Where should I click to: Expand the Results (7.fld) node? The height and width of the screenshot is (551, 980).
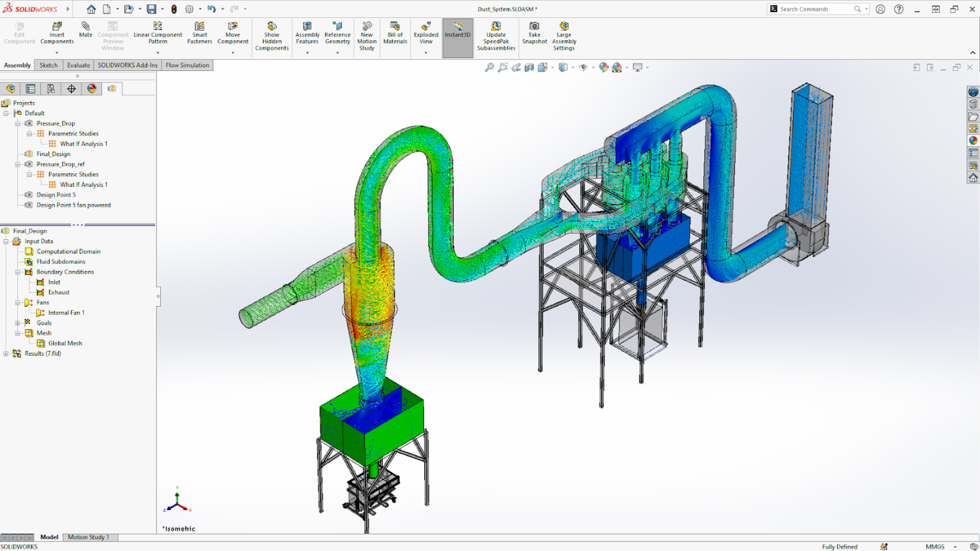point(6,353)
